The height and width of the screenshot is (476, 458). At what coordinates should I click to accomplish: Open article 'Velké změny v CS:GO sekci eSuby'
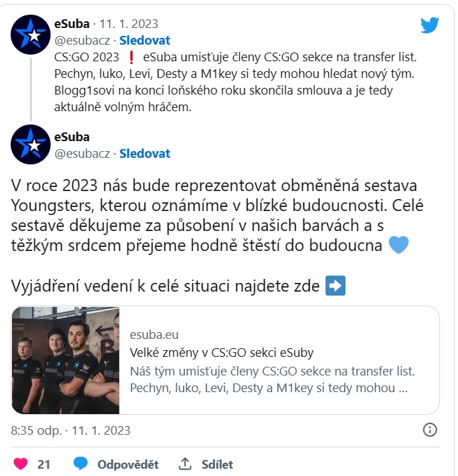[222, 353]
